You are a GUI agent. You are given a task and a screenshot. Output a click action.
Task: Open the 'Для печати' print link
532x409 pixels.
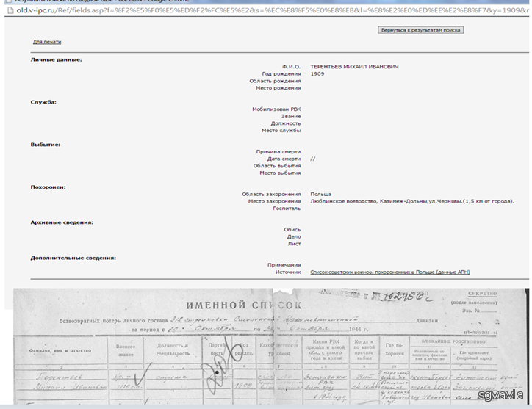[47, 42]
